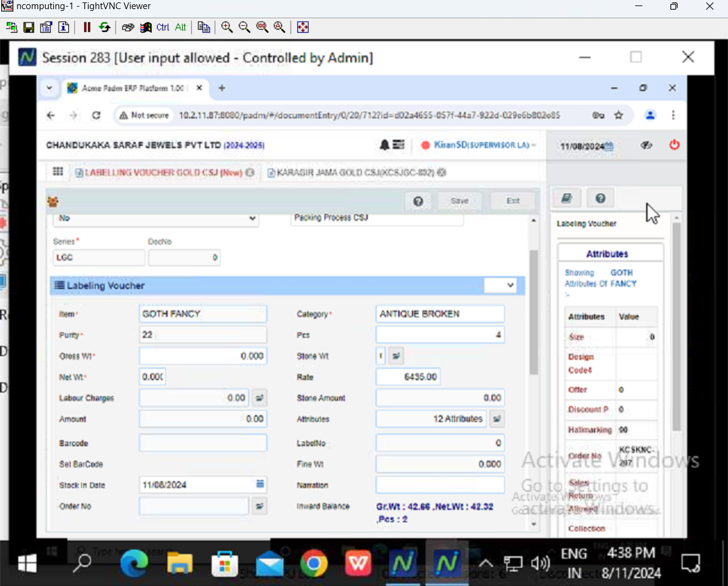This screenshot has height=586, width=728.
Task: Set VNC zoom to 100 percent
Action: point(262,27)
